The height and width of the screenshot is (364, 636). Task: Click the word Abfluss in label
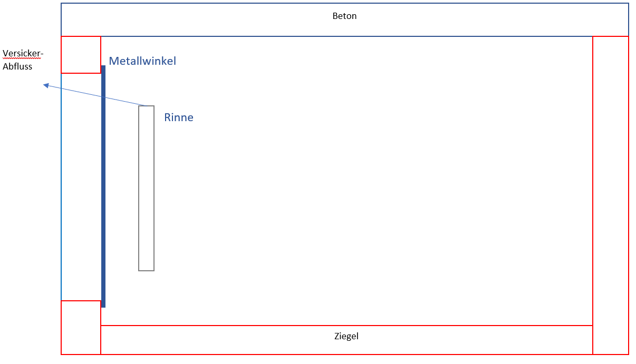(17, 66)
